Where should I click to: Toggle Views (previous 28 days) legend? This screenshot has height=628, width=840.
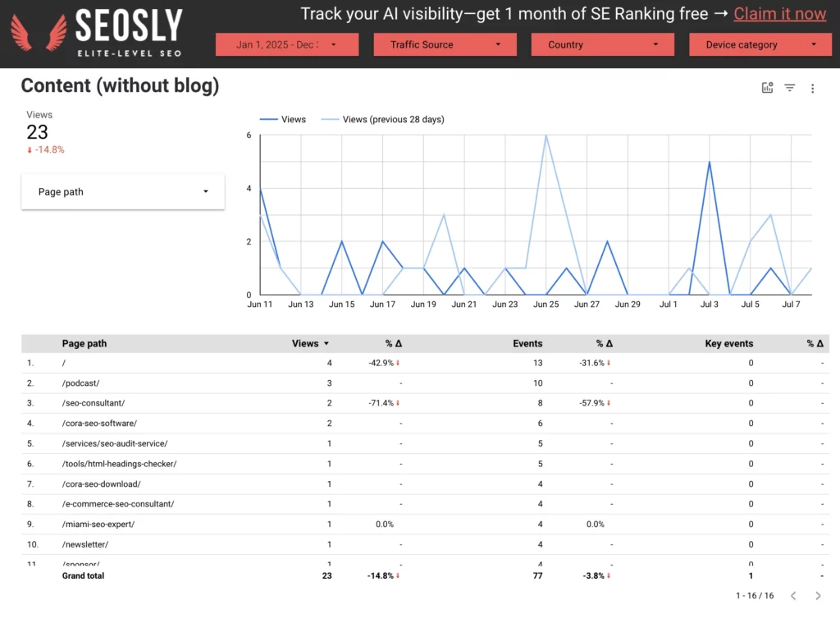[382, 119]
